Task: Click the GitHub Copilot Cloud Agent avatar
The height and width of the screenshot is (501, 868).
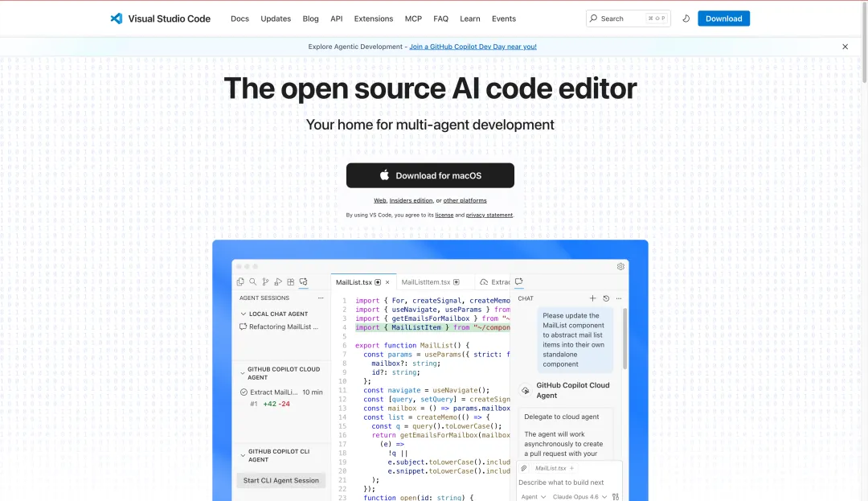Action: [526, 390]
